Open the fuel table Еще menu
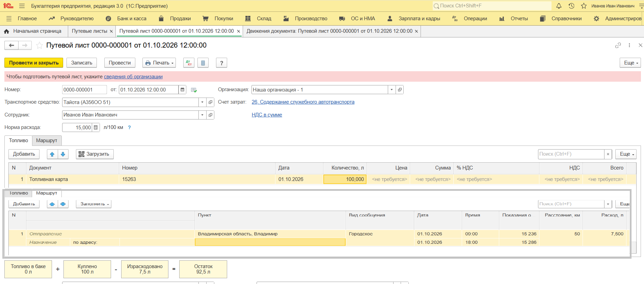644x284 pixels. (626, 154)
